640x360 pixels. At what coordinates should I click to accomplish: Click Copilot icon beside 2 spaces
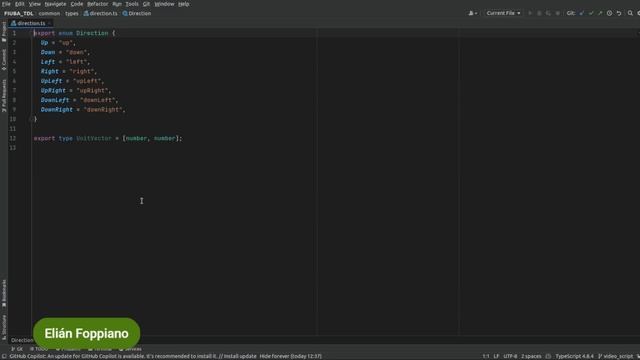(x=548, y=356)
